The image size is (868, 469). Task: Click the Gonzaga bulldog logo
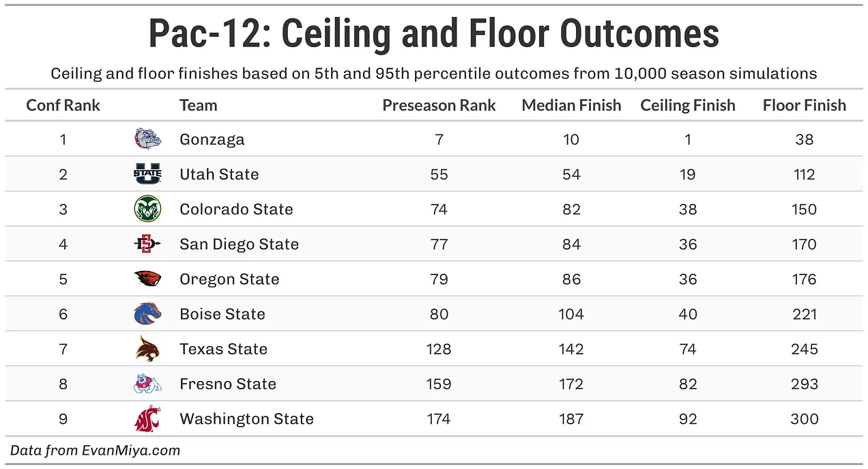point(147,139)
